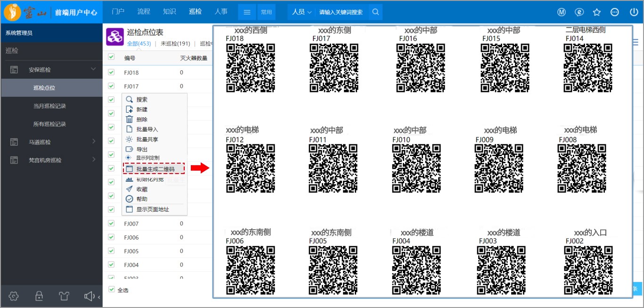644x308 pixels.
Task: Open the 人事 top navigation tab
Action: point(221,12)
